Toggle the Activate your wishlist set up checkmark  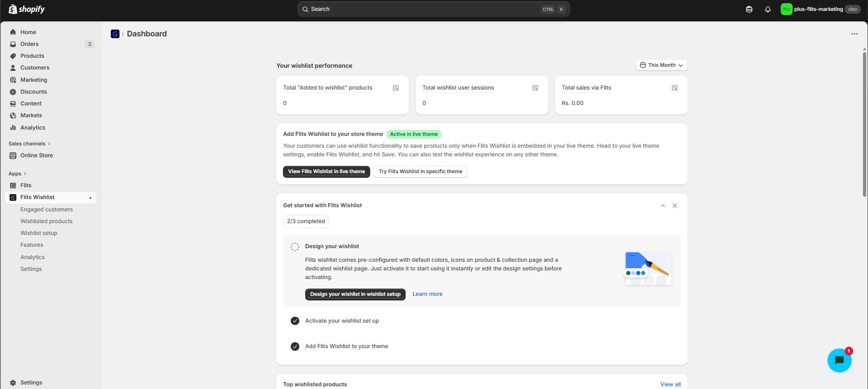295,321
